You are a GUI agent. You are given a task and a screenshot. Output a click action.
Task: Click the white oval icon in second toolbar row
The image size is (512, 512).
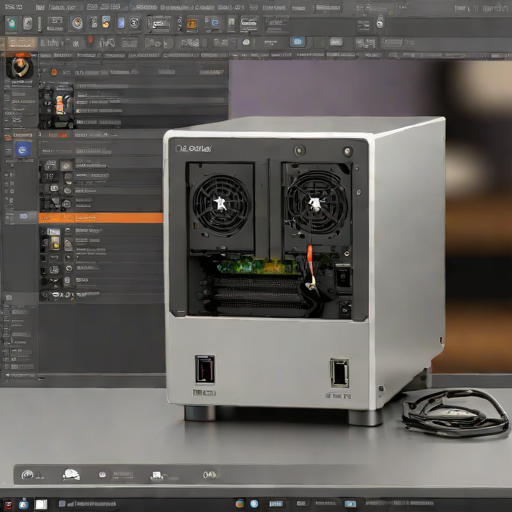click(x=246, y=42)
